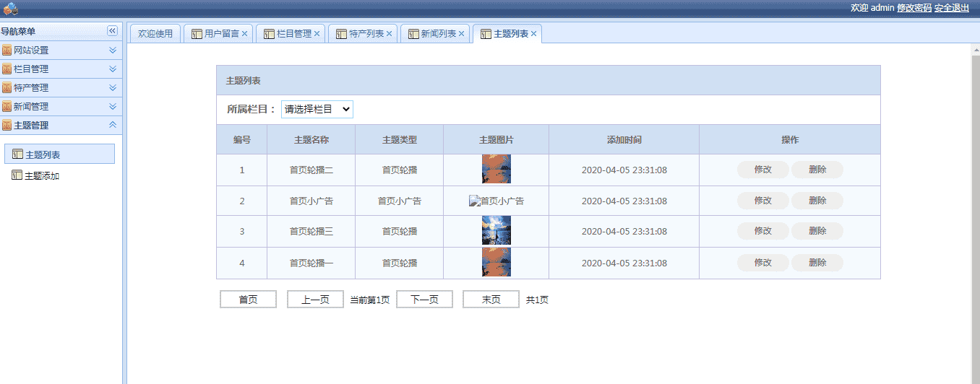The height and width of the screenshot is (384, 980).
Task: Click 删除 for 首页轮播三
Action: point(817,231)
